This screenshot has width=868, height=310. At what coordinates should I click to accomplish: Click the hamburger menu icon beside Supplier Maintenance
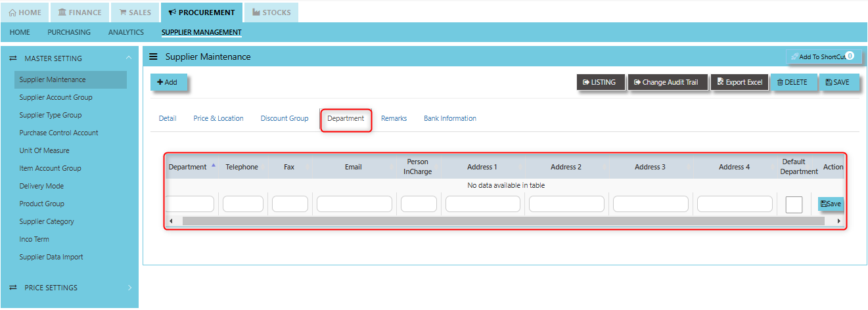(153, 57)
